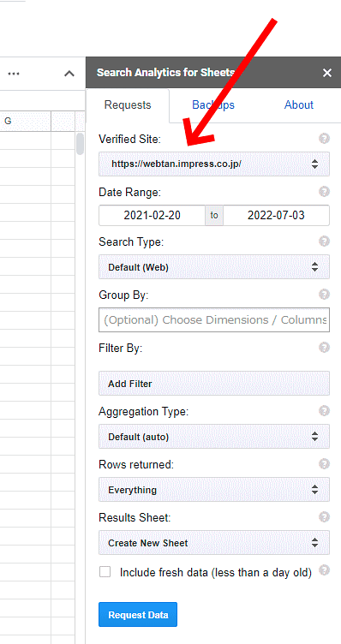
Task: Switch to the Backups tab
Action: [x=213, y=105]
